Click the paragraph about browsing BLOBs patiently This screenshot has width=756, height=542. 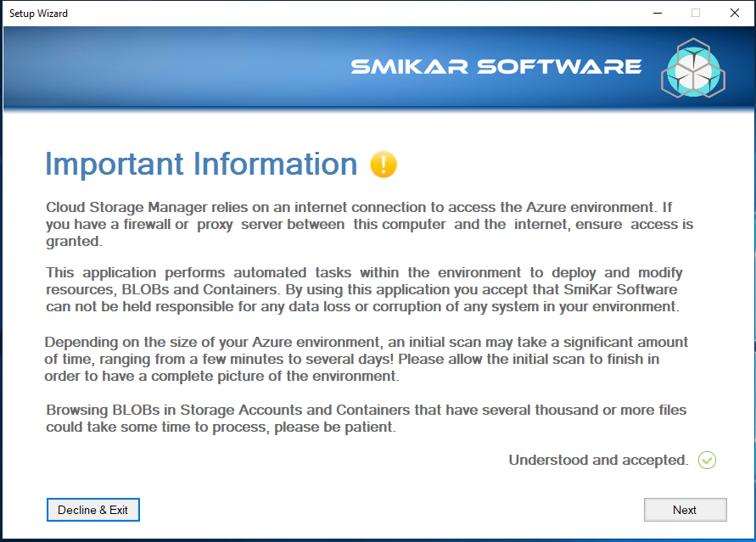tap(366, 418)
